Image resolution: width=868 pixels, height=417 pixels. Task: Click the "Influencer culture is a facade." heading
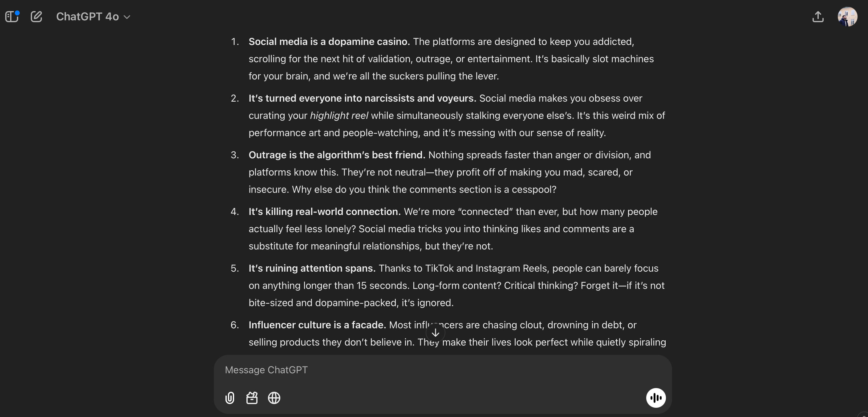tap(317, 325)
